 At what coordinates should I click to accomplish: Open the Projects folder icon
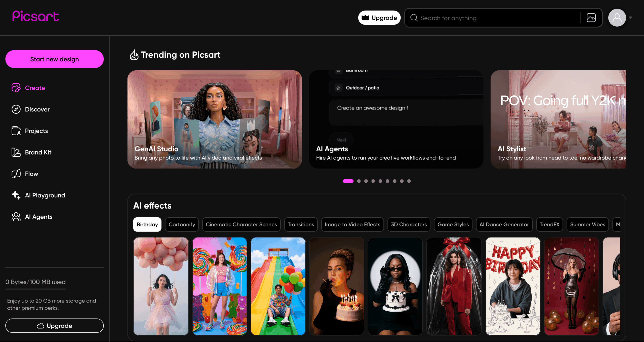[x=16, y=131]
